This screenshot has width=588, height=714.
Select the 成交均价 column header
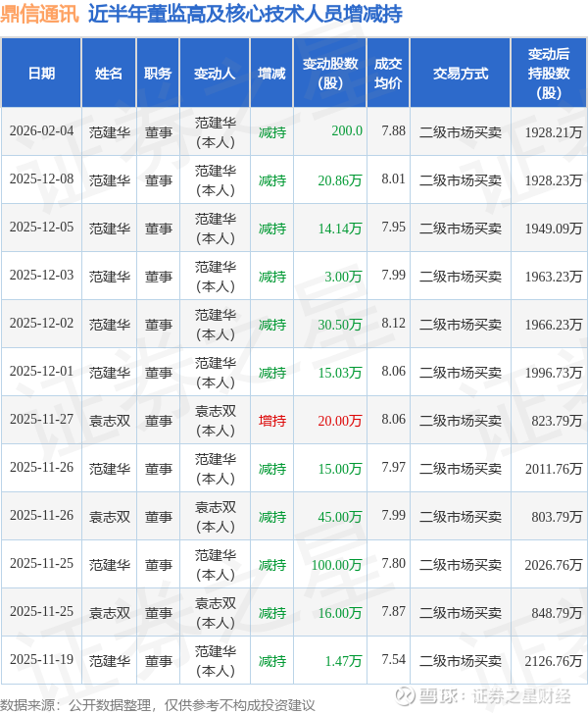tap(388, 74)
